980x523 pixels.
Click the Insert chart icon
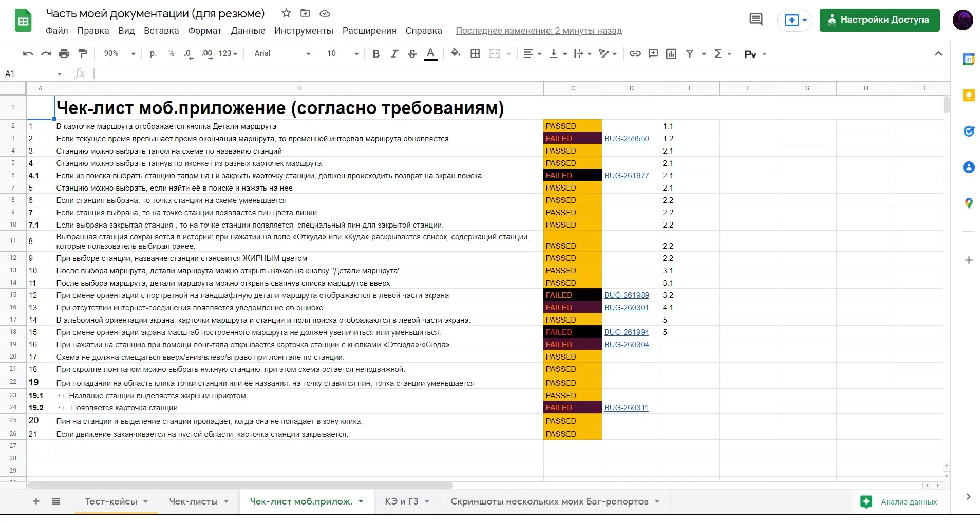pyautogui.click(x=671, y=54)
